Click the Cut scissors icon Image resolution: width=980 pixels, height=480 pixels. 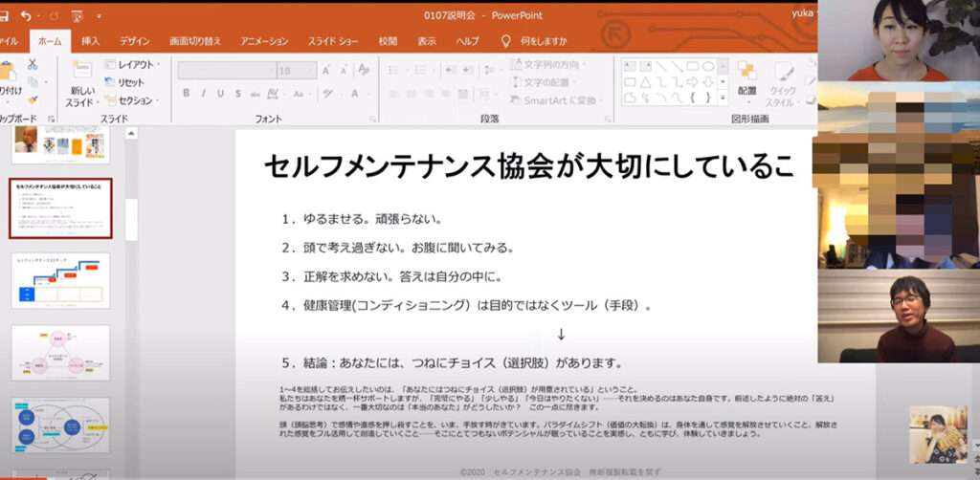(x=33, y=64)
